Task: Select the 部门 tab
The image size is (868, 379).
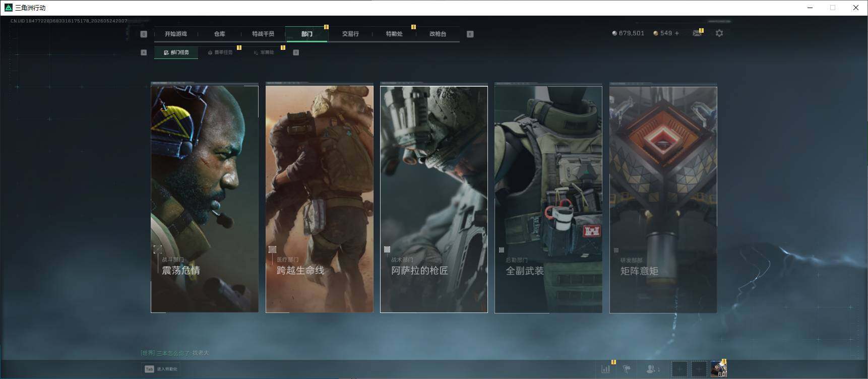Action: point(307,34)
